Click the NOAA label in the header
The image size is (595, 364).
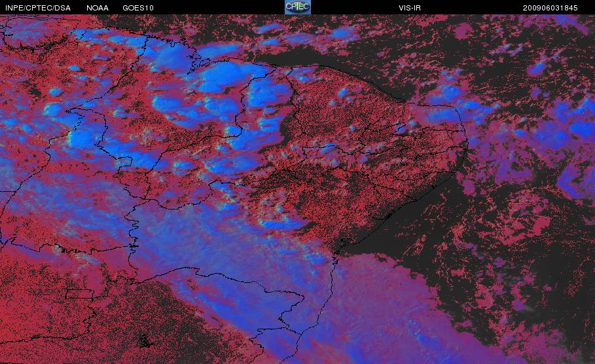click(98, 8)
